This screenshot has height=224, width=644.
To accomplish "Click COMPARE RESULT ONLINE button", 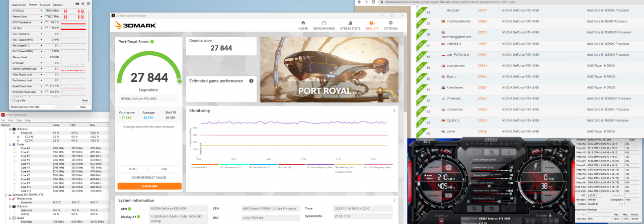I will coord(149,177).
